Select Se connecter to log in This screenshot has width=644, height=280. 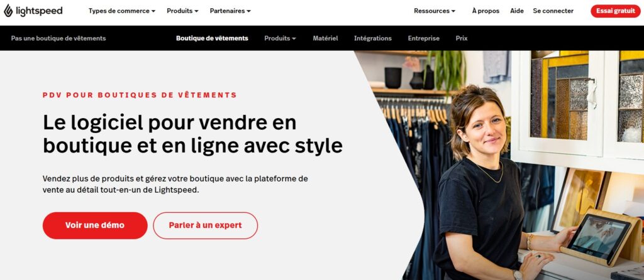553,11
